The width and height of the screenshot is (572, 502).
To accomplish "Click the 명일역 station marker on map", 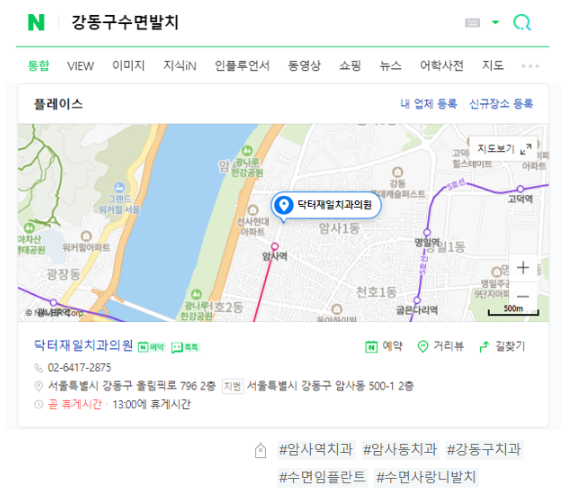I will tap(427, 232).
